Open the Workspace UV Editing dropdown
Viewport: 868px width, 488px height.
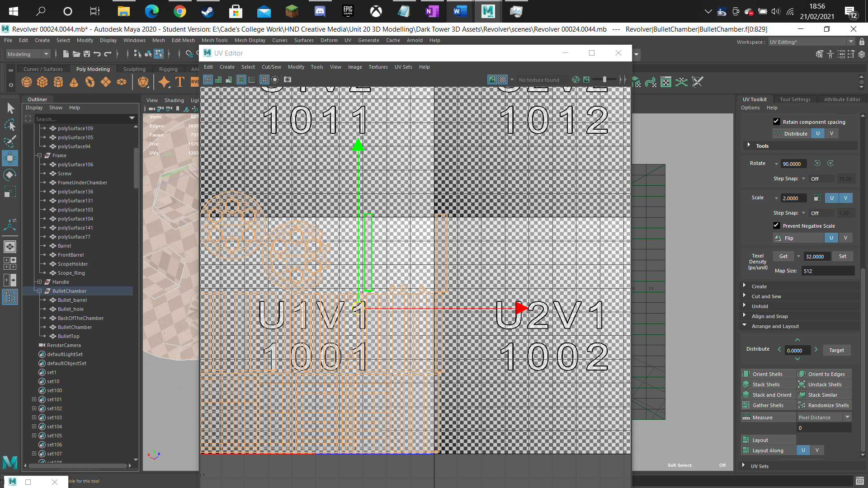pyautogui.click(x=811, y=42)
